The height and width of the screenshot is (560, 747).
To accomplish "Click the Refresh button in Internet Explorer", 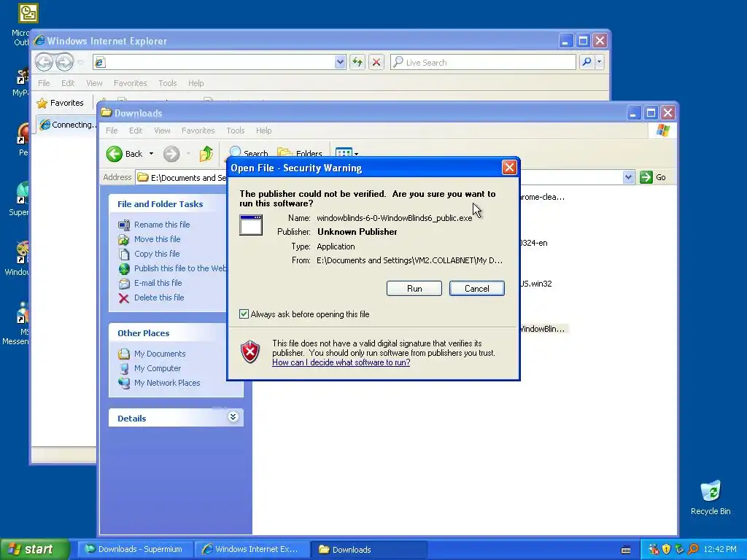I will [x=357, y=62].
